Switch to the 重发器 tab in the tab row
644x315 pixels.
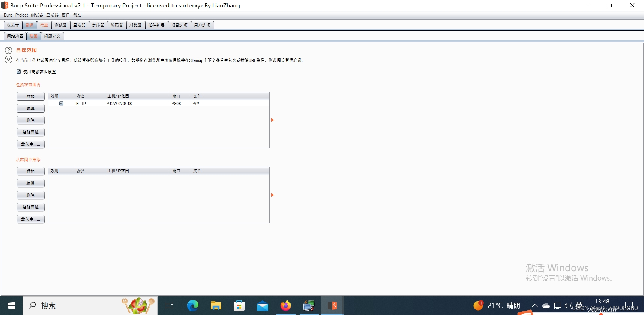click(x=79, y=25)
